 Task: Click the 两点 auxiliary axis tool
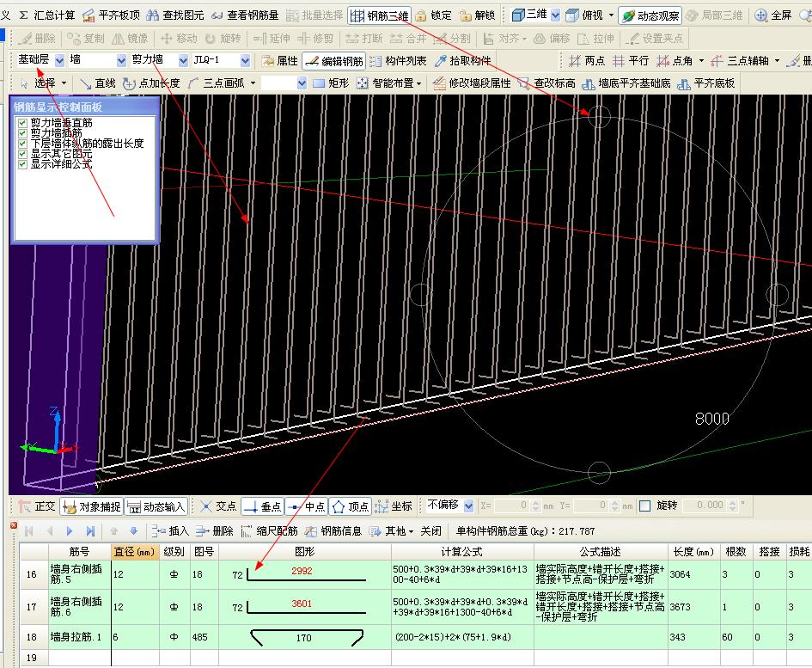(586, 61)
